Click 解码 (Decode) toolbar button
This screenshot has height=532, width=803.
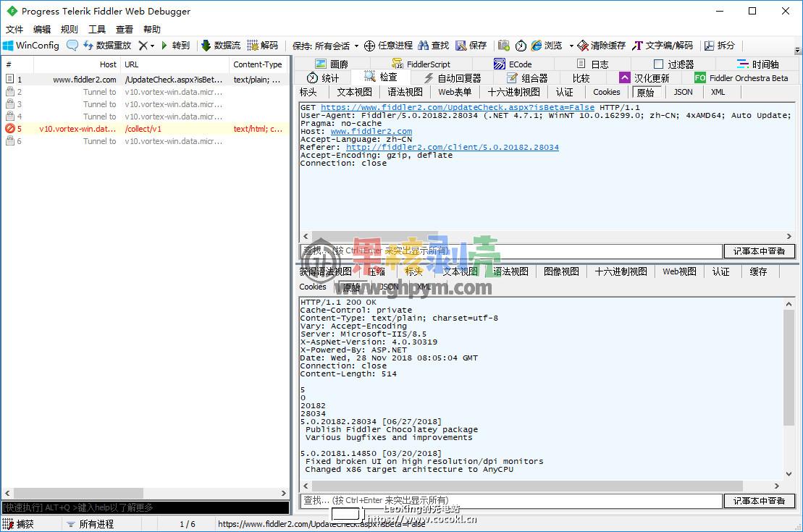point(263,46)
